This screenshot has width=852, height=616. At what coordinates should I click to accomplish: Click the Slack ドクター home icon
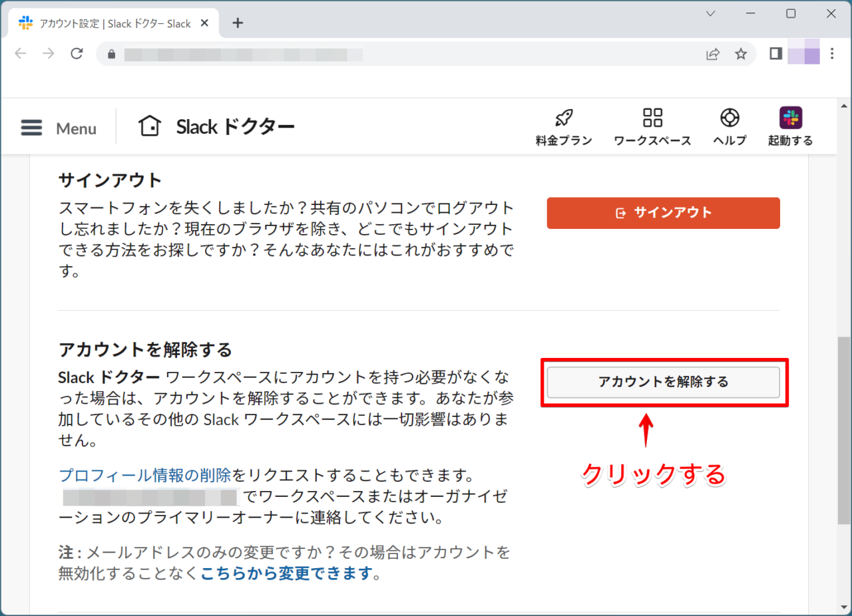150,126
